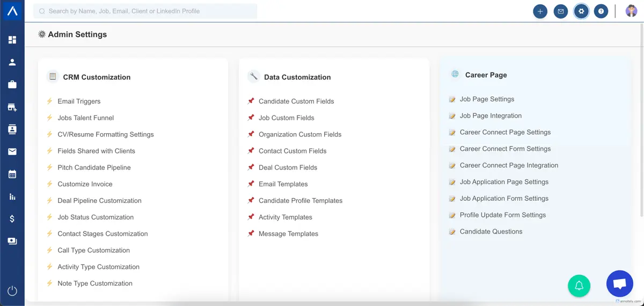
Task: Open help via the question mark button
Action: pos(601,11)
